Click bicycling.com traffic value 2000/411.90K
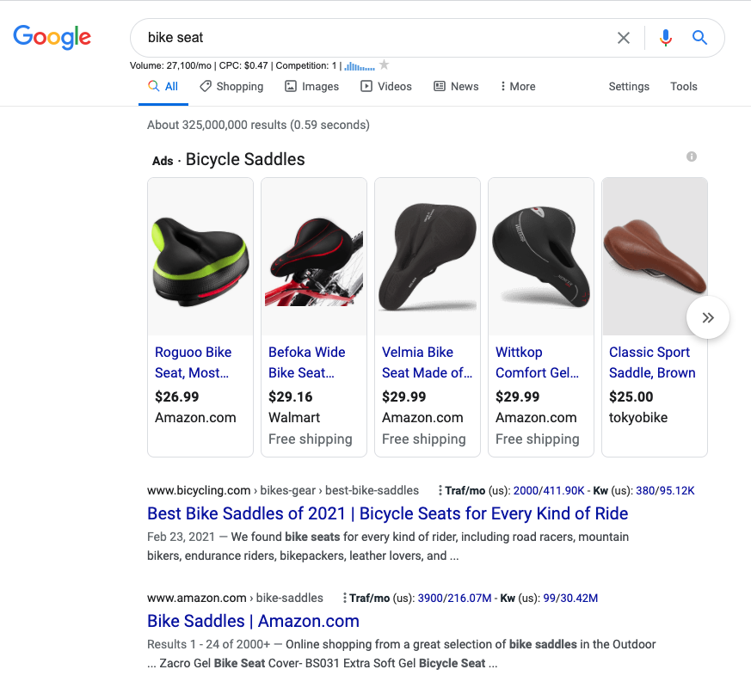Image resolution: width=751 pixels, height=700 pixels. (549, 491)
